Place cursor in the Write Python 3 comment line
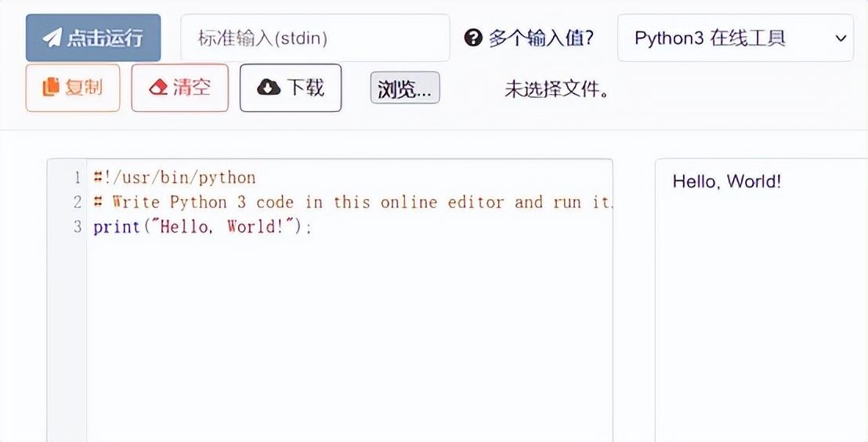 click(x=353, y=202)
